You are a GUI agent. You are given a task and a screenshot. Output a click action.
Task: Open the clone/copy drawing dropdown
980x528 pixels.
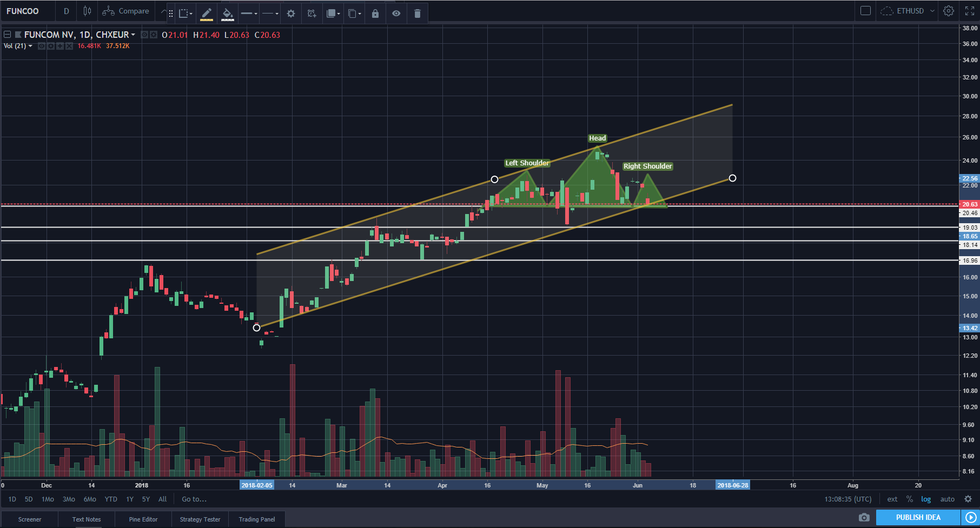(354, 14)
